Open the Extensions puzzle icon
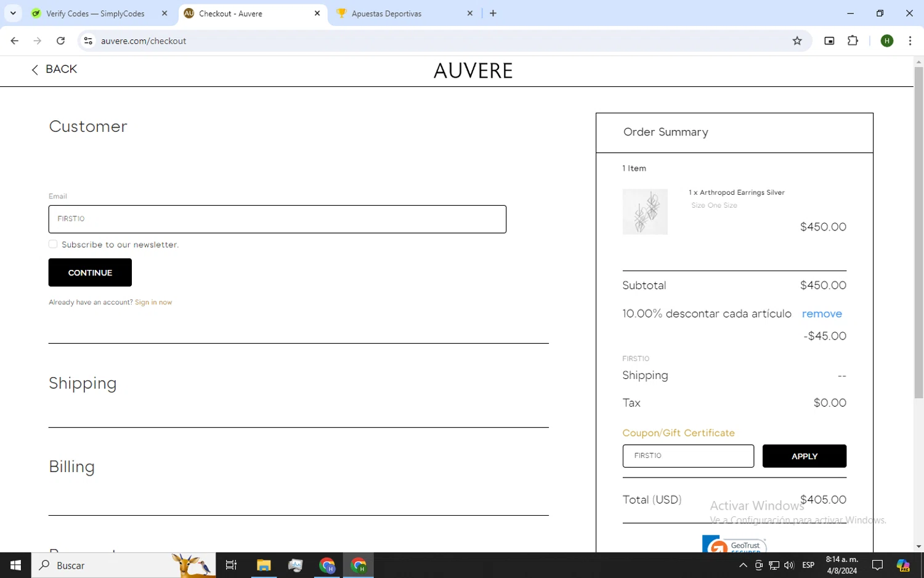The image size is (924, 578). (853, 41)
